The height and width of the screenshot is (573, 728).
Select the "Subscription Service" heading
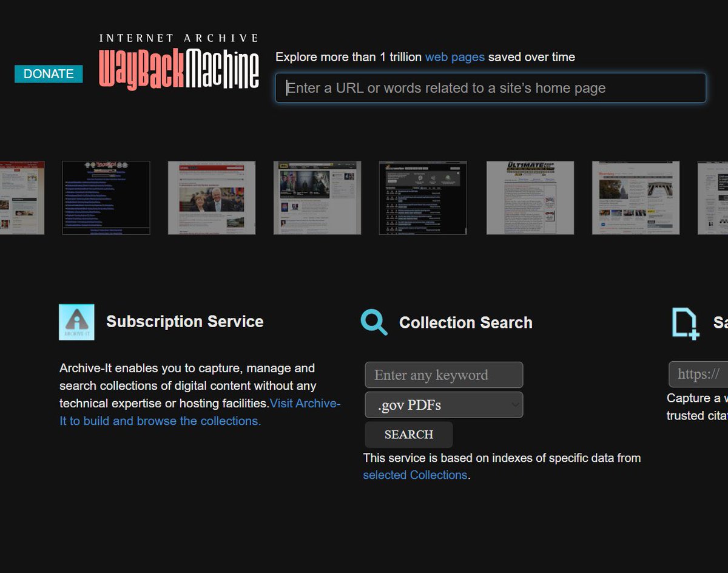tap(185, 322)
